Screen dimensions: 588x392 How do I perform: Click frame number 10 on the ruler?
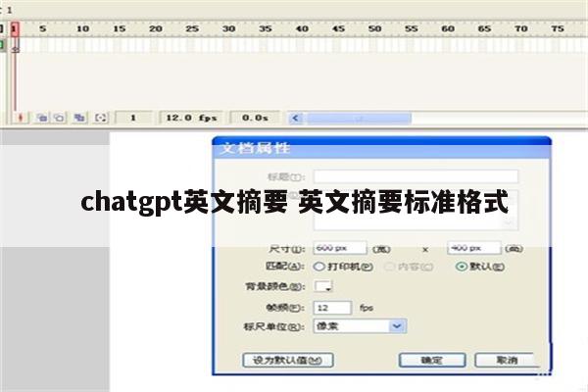click(82, 28)
